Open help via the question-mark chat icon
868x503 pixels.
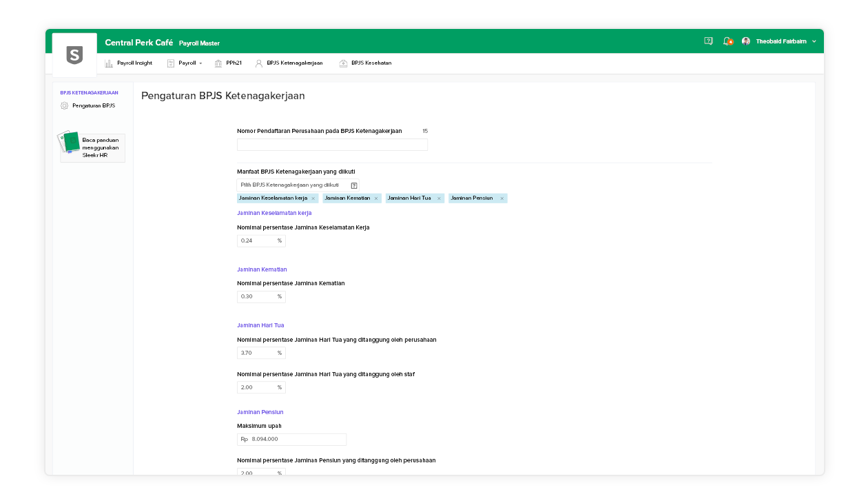coord(708,41)
